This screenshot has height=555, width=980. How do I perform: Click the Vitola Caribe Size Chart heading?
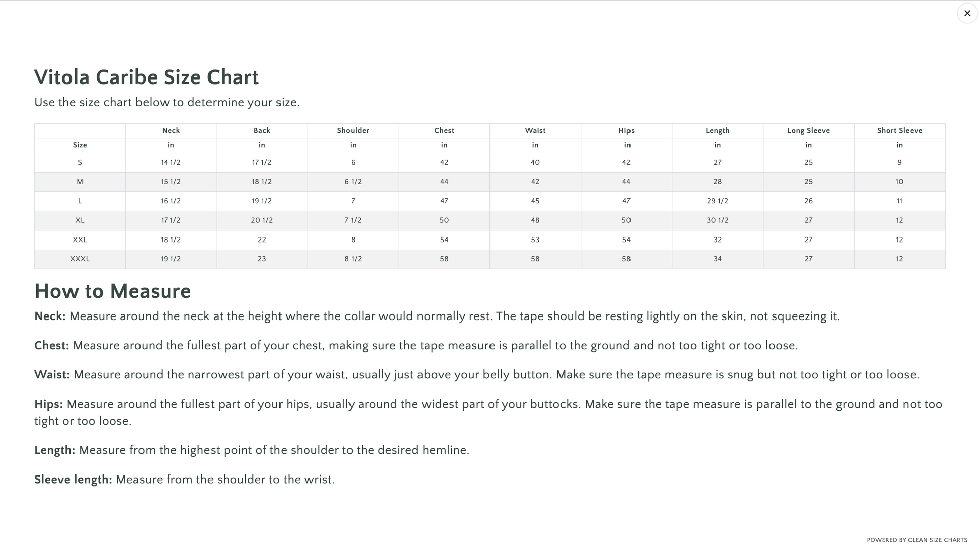(x=147, y=77)
